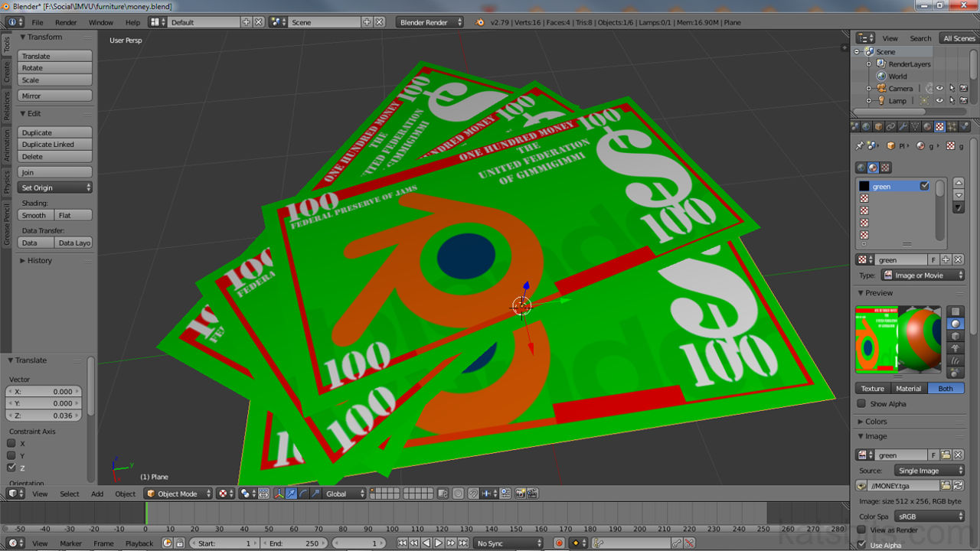The width and height of the screenshot is (980, 551).
Task: Open the Render menu in the top bar
Action: pos(66,22)
